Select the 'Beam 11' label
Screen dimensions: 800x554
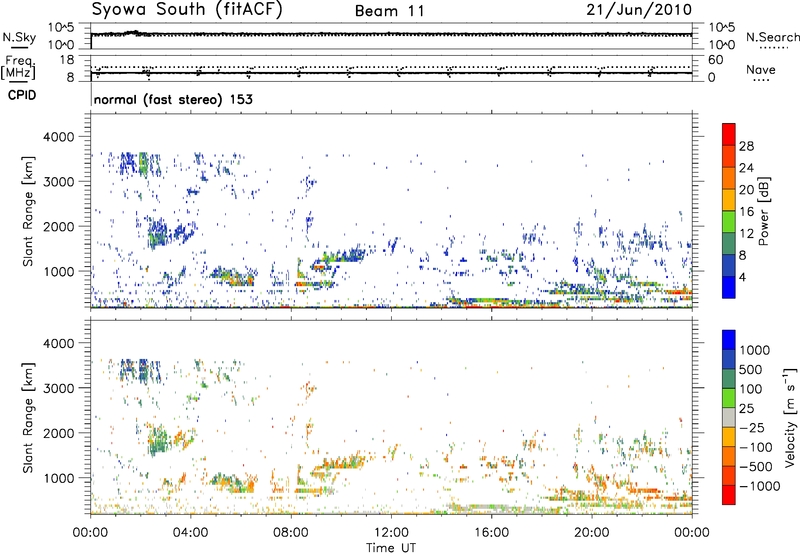click(x=389, y=11)
